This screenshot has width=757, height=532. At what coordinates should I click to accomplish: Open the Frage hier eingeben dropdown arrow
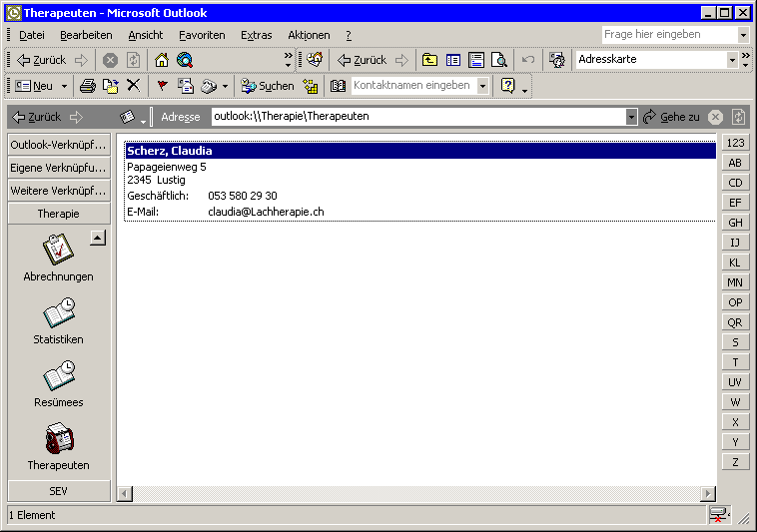743,35
